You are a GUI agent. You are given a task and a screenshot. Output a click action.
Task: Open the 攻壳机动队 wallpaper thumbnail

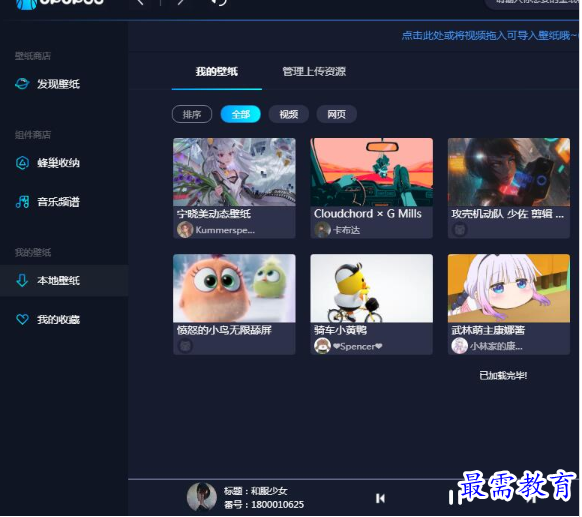point(509,173)
